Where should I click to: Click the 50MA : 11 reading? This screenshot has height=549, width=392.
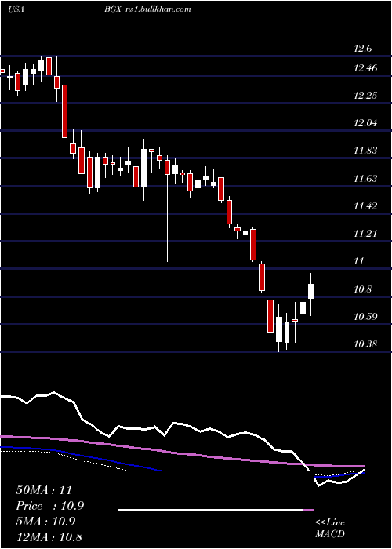(44, 490)
